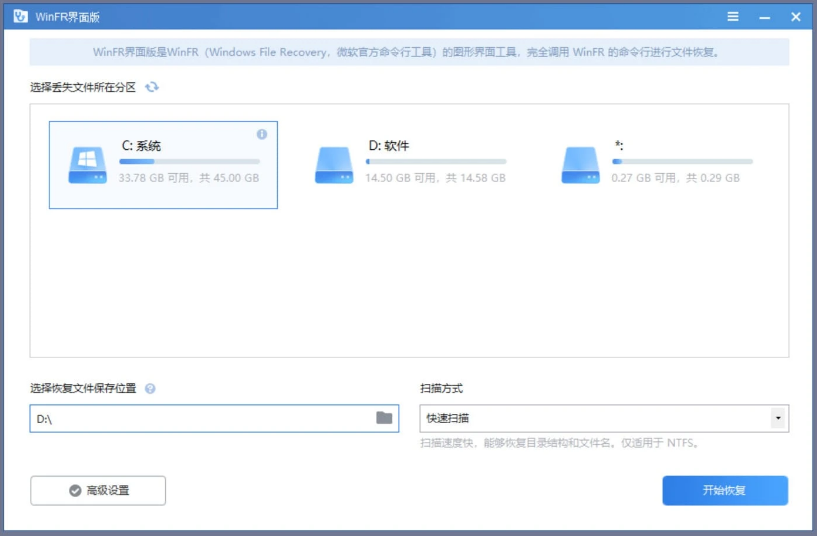Click the *: partition usage bar
The width and height of the screenshot is (817, 536).
[x=682, y=161]
